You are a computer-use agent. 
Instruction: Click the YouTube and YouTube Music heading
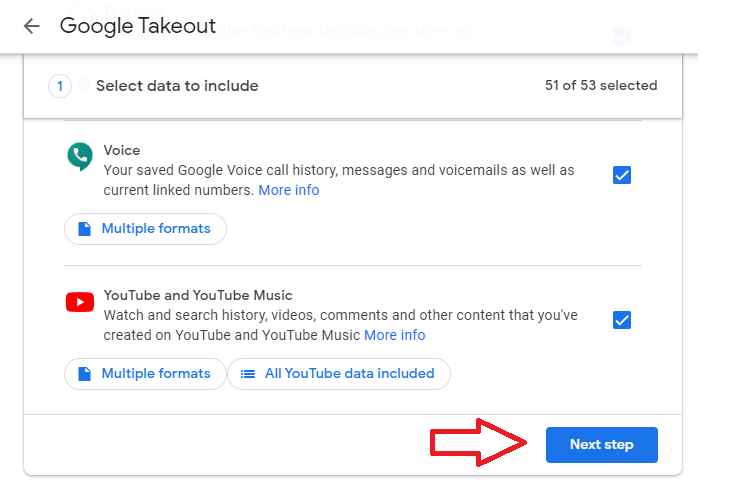198,295
